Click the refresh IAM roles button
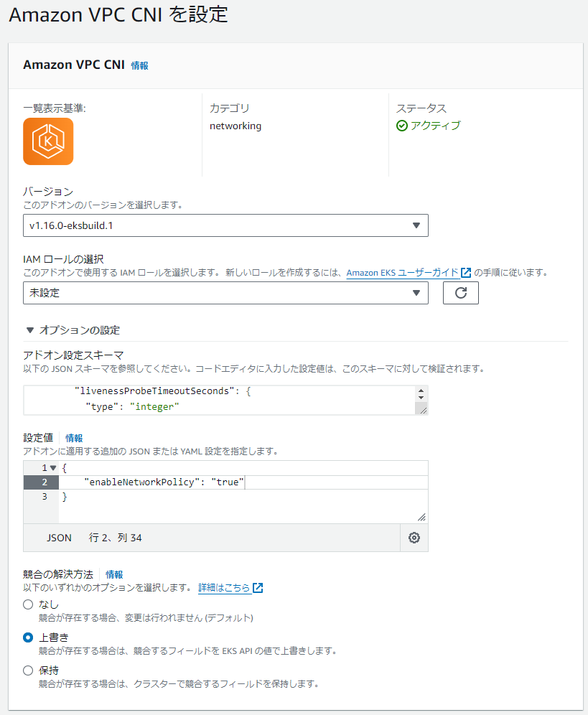Viewport: 588px width, 715px height. (460, 293)
